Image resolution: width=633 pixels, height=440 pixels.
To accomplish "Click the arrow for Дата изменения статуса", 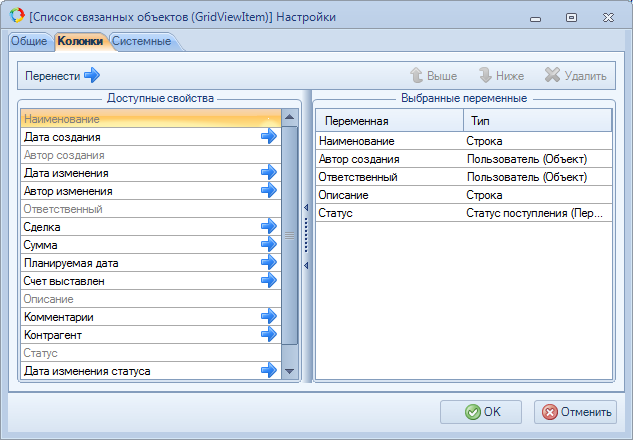I will click(x=268, y=371).
